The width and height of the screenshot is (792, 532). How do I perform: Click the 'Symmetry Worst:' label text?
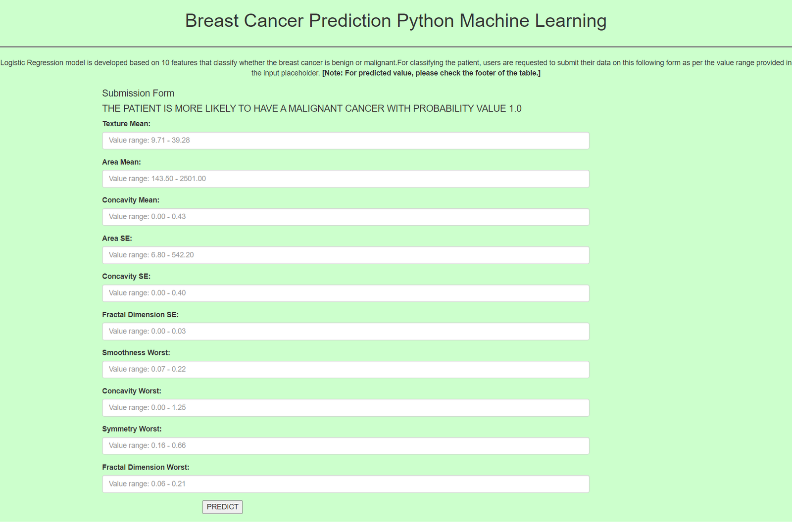tap(132, 429)
